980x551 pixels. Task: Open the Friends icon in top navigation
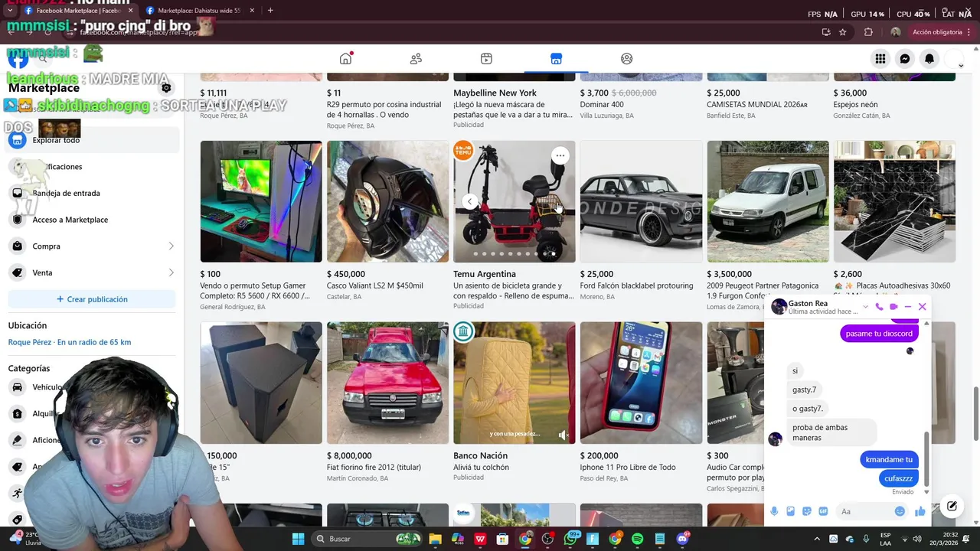[x=416, y=59]
